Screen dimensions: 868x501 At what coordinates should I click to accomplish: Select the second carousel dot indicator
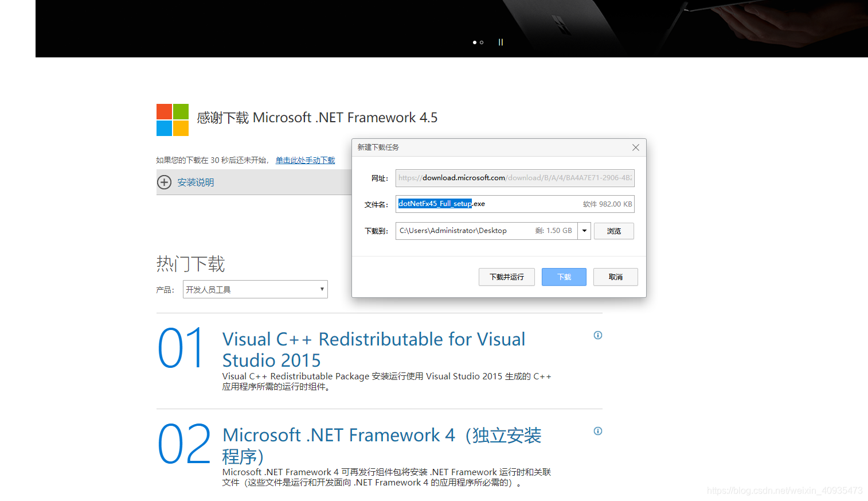coord(482,42)
